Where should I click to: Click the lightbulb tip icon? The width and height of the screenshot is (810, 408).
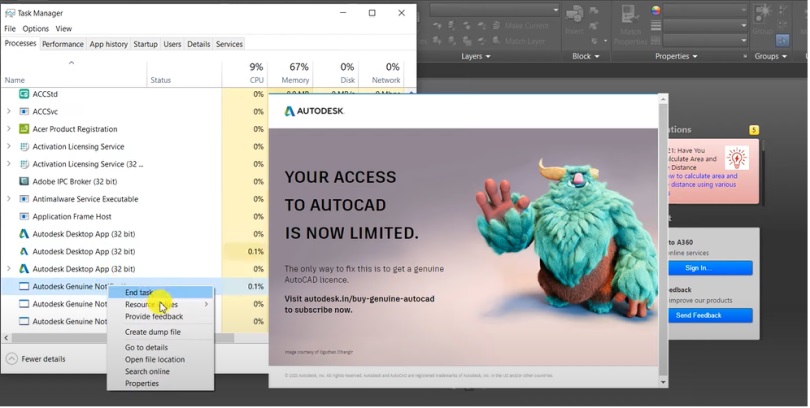tap(736, 158)
